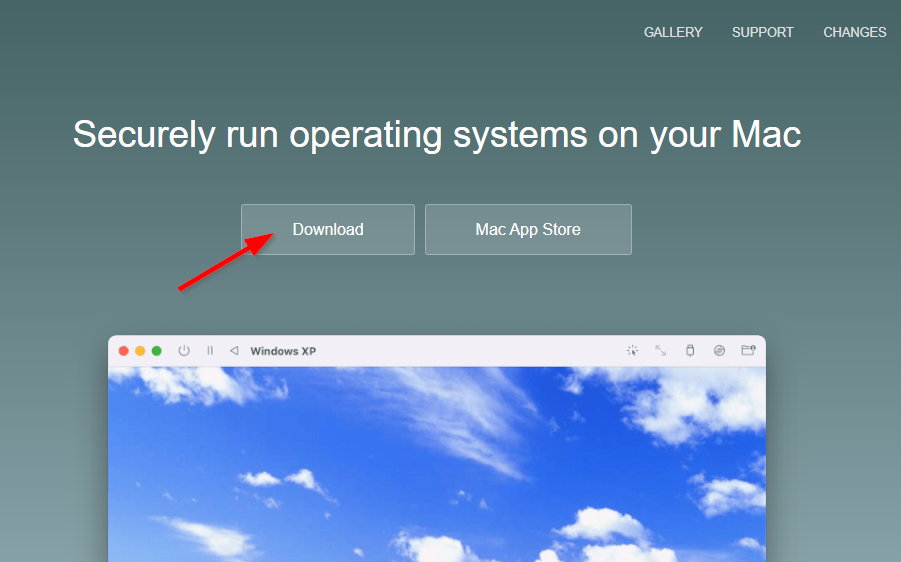Click the yellow minimize dot of the VM window

(x=140, y=351)
